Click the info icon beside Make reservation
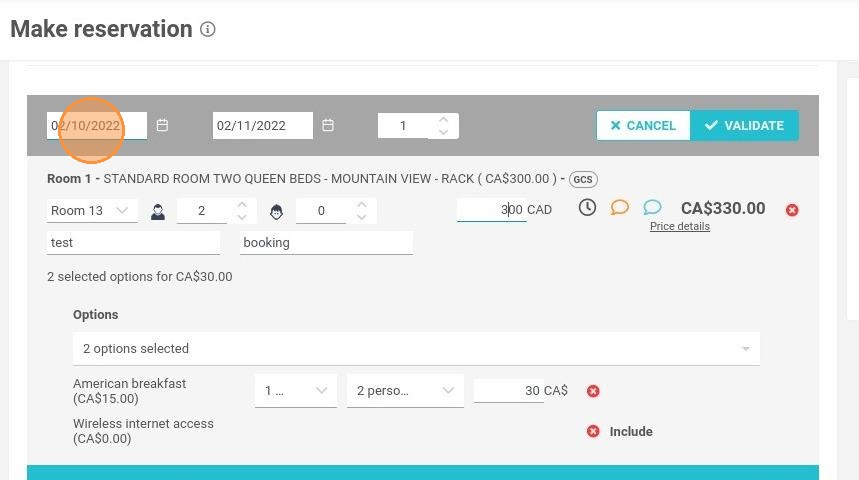The width and height of the screenshot is (859, 480). (208, 29)
